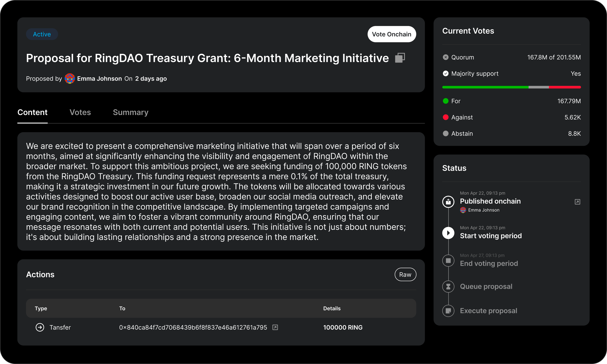Screen dimensions: 607x364
Task: Click Emma Johnson's avatar beside Proposed by
Action: 70,79
